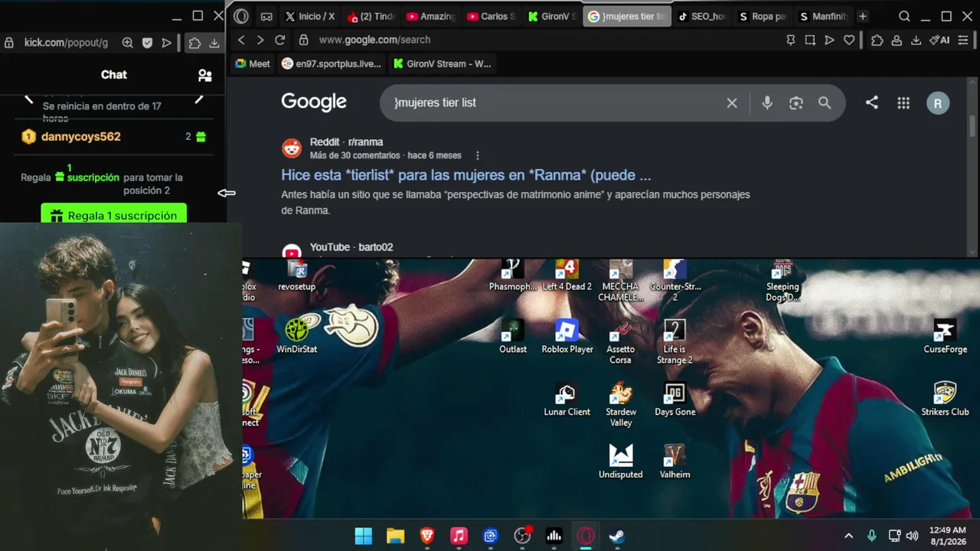The height and width of the screenshot is (551, 980).
Task: Open Google account avatar R
Action: point(938,103)
